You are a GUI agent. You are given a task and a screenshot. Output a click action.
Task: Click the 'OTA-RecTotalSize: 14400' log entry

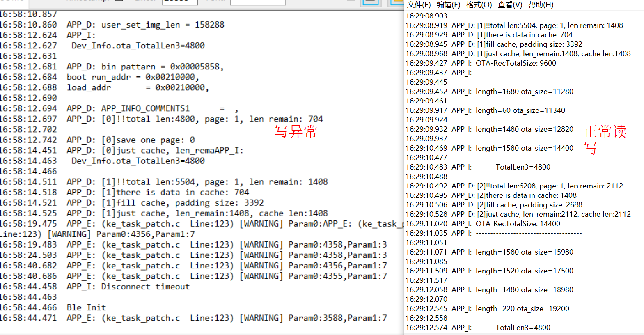point(518,224)
